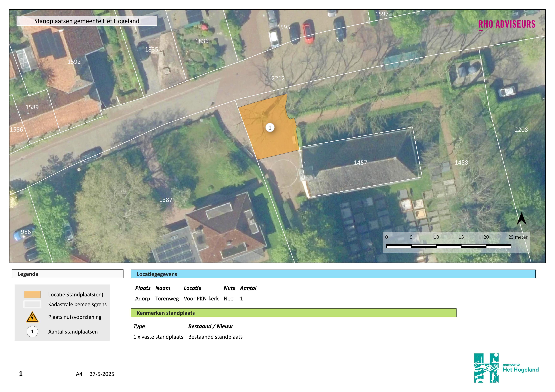Click parcel number 1597
Image resolution: width=555 pixels, height=392 pixels.
(382, 14)
